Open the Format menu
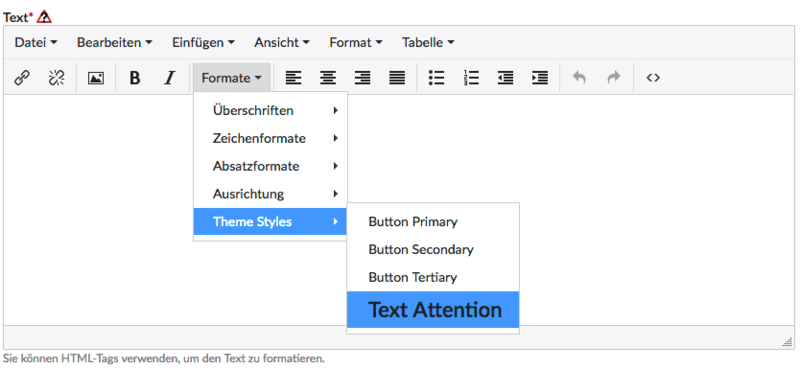Image resolution: width=800 pixels, height=370 pixels. click(x=356, y=42)
